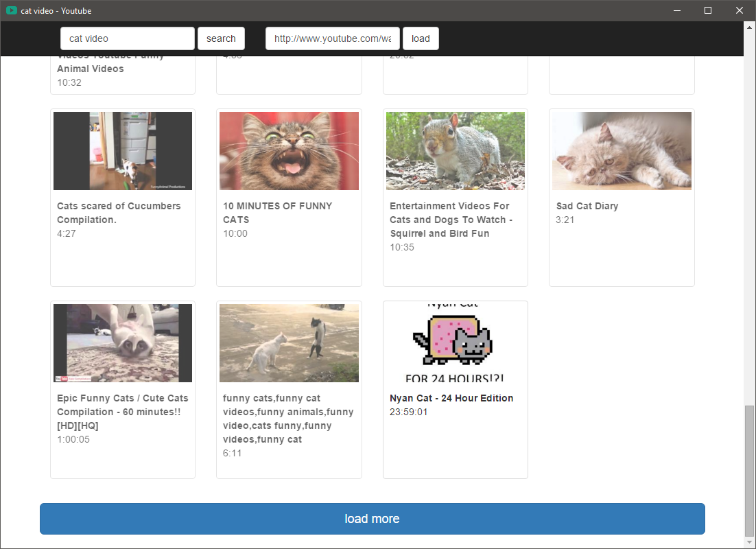Click the title 'Cats scared of Cucumbers Compilation.'

click(119, 213)
